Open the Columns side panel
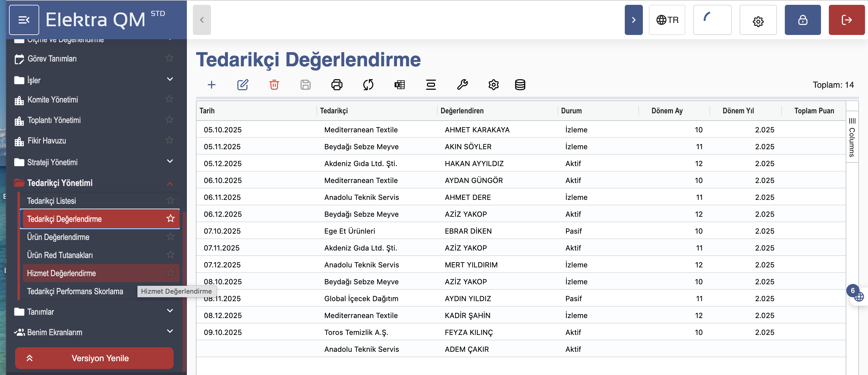This screenshot has height=375, width=868. (852, 138)
